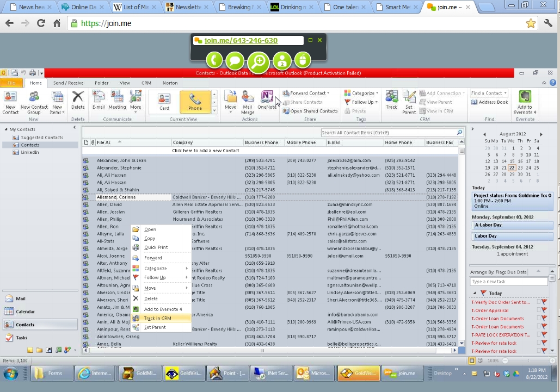Viewport: 560px width, 392px height.
Task: Open the Calendar navigation pane button
Action: point(25,312)
